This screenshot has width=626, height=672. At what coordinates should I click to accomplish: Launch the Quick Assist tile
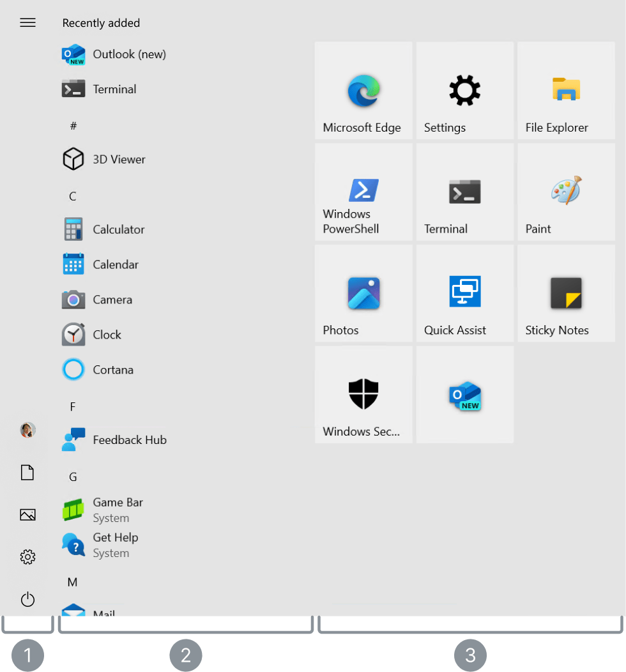tap(465, 293)
